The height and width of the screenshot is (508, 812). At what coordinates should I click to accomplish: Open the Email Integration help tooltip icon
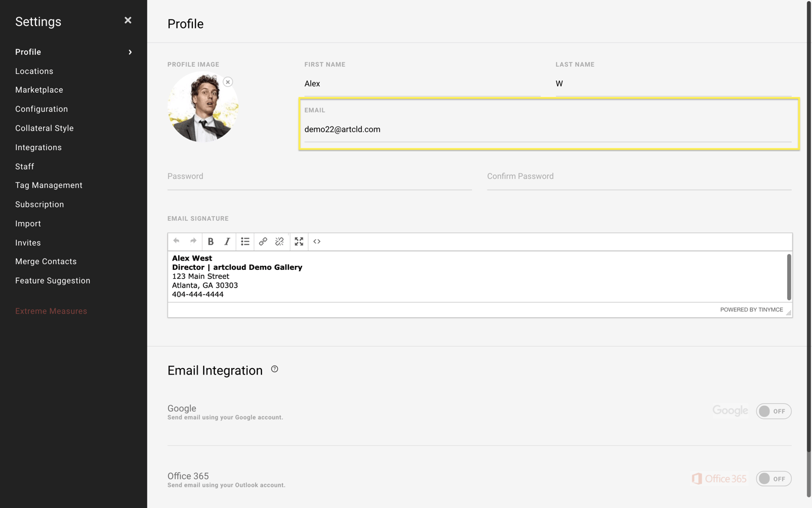click(274, 368)
